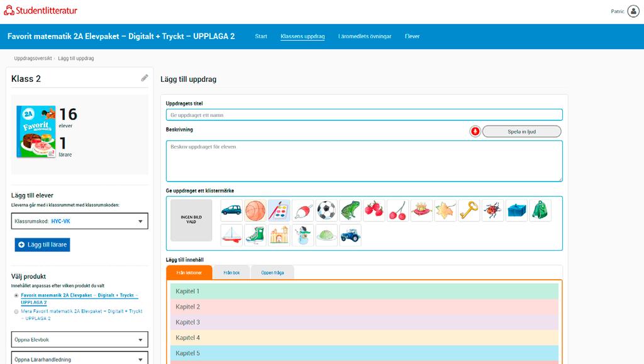644x364 pixels.
Task: Open Klassens uppdrag in navigation
Action: click(x=303, y=36)
